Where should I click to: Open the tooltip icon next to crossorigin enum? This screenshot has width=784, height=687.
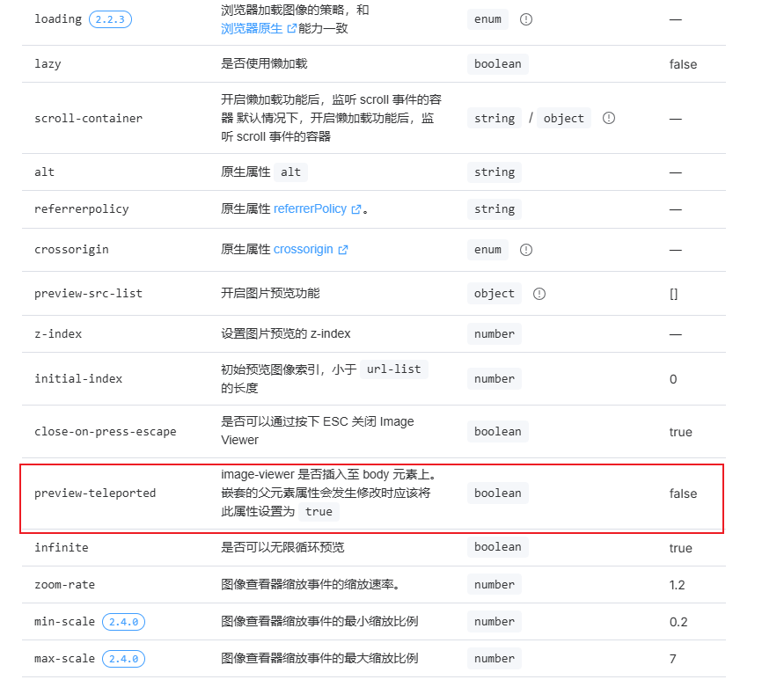(525, 250)
